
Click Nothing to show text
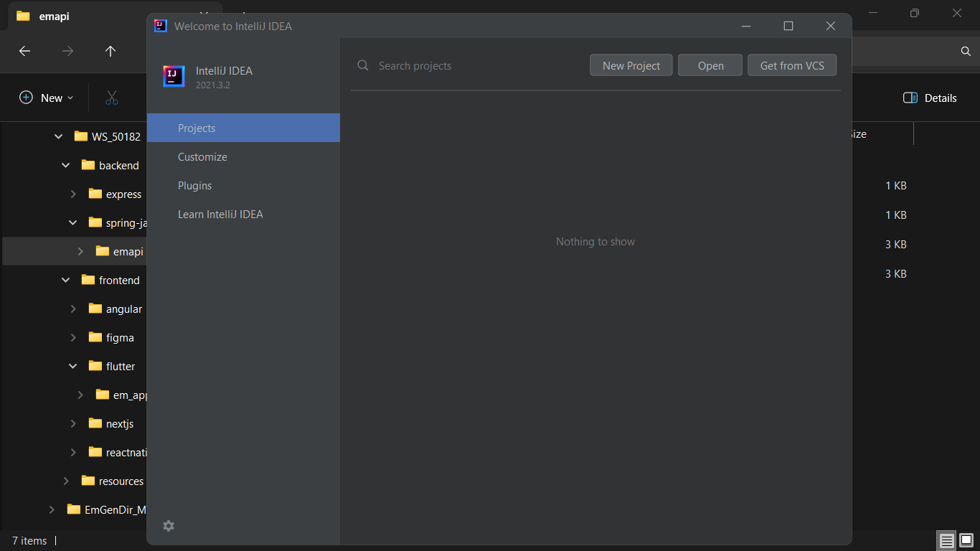point(595,242)
